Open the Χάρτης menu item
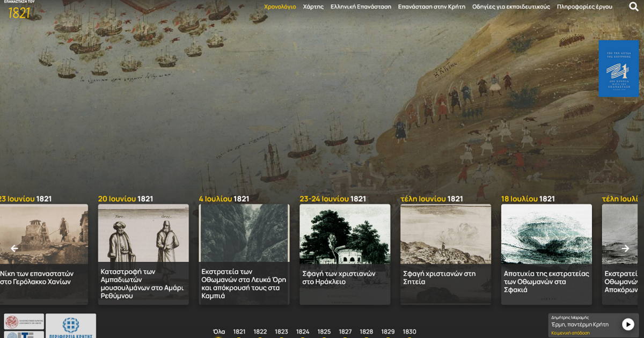Screen dimensions: 644x338 point(313,7)
